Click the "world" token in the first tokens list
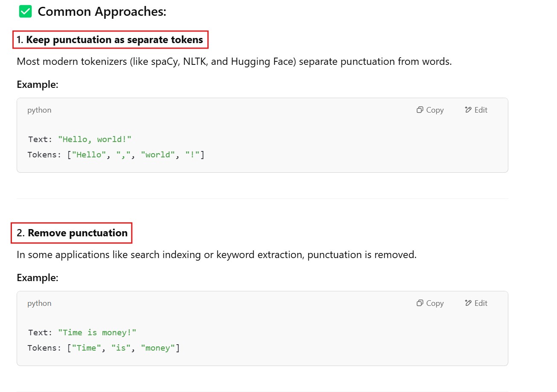Viewport: 557px width, 392px height. (158, 155)
